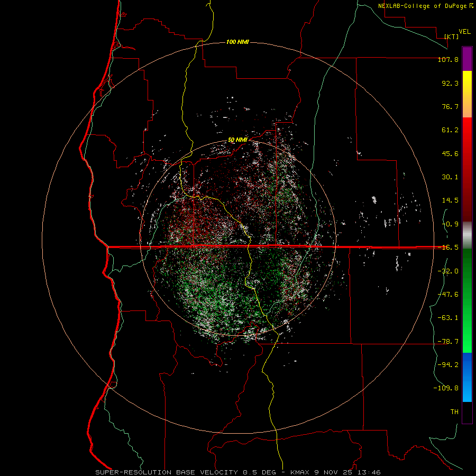476x476 pixels.
Task: Select the 30.1 scale value
Action: coord(450,177)
